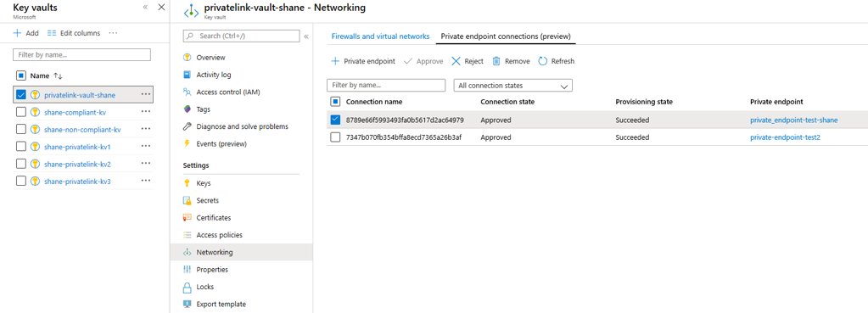Click the Search (Ctrl+/) box in resource menu

[241, 36]
